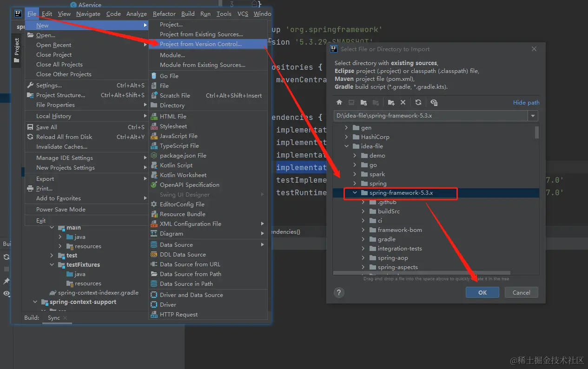The height and width of the screenshot is (369, 588).
Task: Click the New Folder icon in dialog toolbar
Action: coord(391,102)
